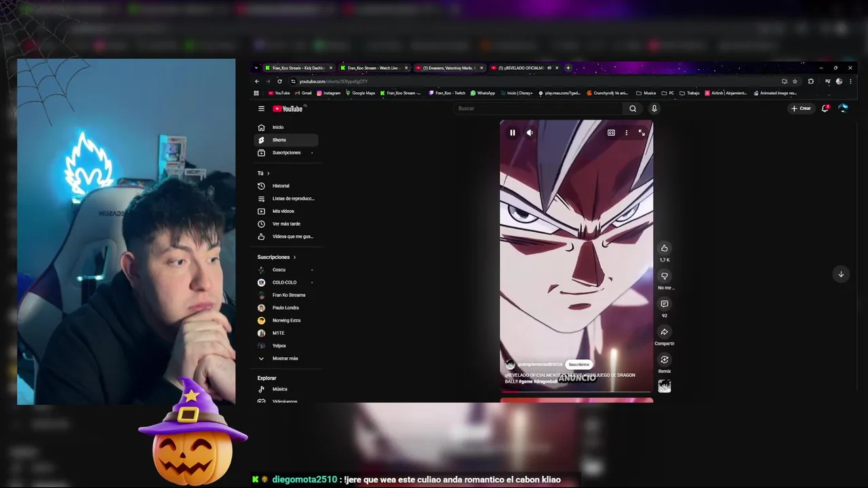Image resolution: width=868 pixels, height=488 pixels.
Task: Select the REVELADO OFICIALMENTE tab
Action: tap(522, 68)
